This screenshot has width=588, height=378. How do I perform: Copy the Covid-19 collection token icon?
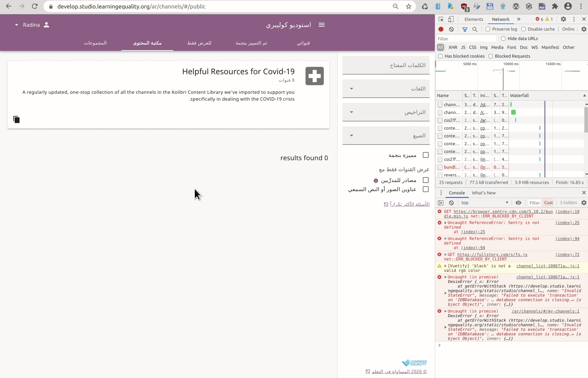tap(17, 119)
